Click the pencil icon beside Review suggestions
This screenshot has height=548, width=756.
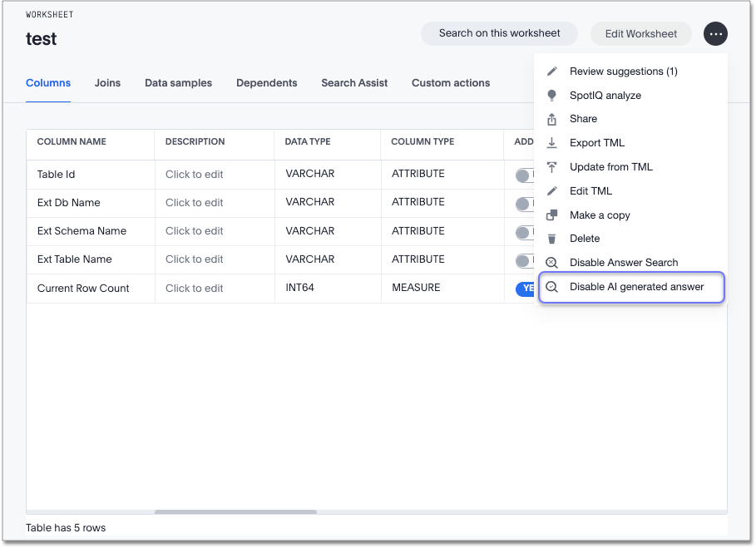(551, 72)
